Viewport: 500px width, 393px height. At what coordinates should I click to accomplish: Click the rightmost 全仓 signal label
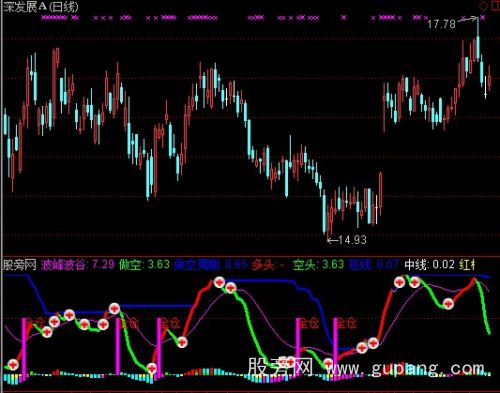(x=347, y=323)
